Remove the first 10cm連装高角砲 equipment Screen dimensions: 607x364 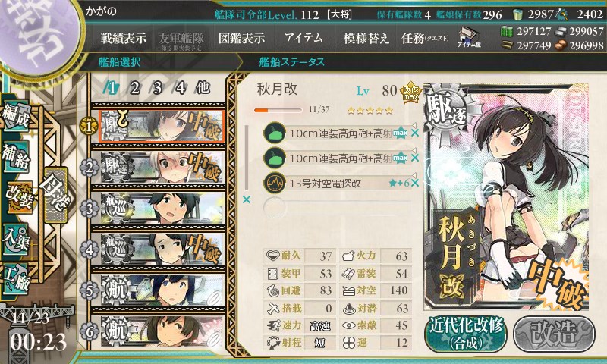[x=414, y=133]
